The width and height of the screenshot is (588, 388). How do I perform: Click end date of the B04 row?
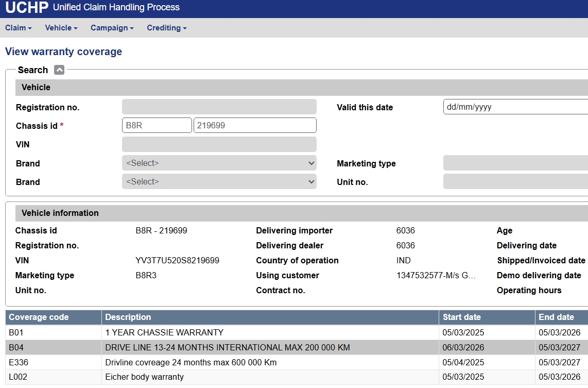[x=560, y=347]
